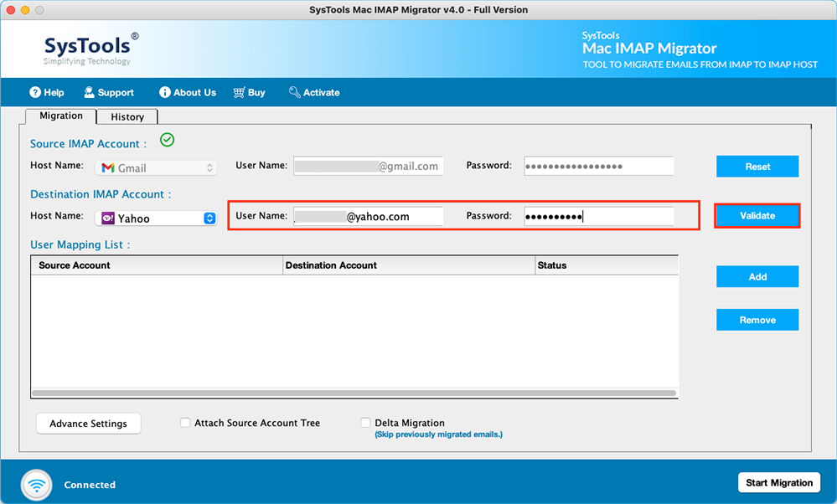The width and height of the screenshot is (837, 504).
Task: Minimize the window with the yellow button
Action: (25, 9)
